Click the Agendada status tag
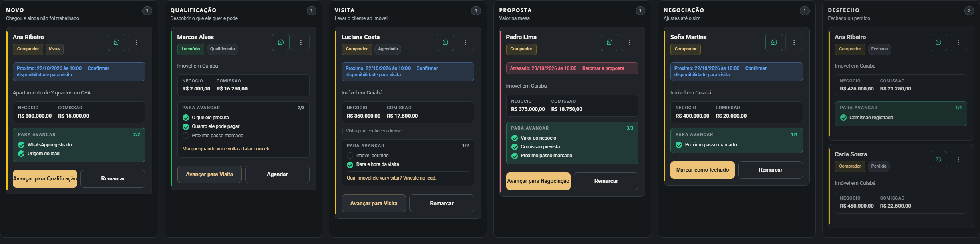The width and height of the screenshot is (980, 244). click(x=388, y=49)
